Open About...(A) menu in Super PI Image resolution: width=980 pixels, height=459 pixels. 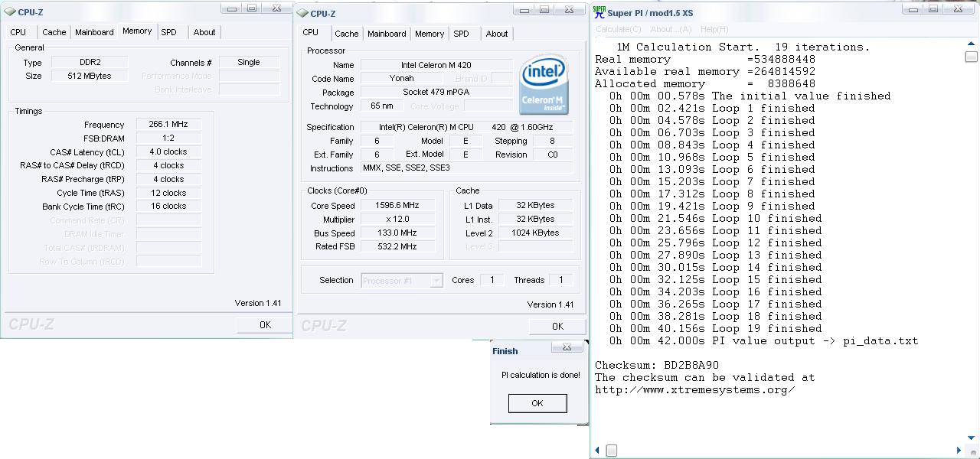(x=671, y=29)
